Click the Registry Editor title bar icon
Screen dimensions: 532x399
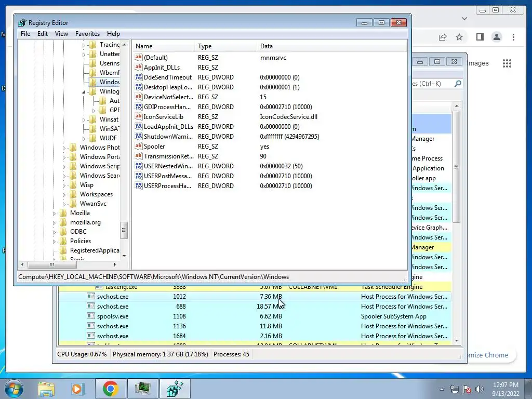(x=22, y=23)
